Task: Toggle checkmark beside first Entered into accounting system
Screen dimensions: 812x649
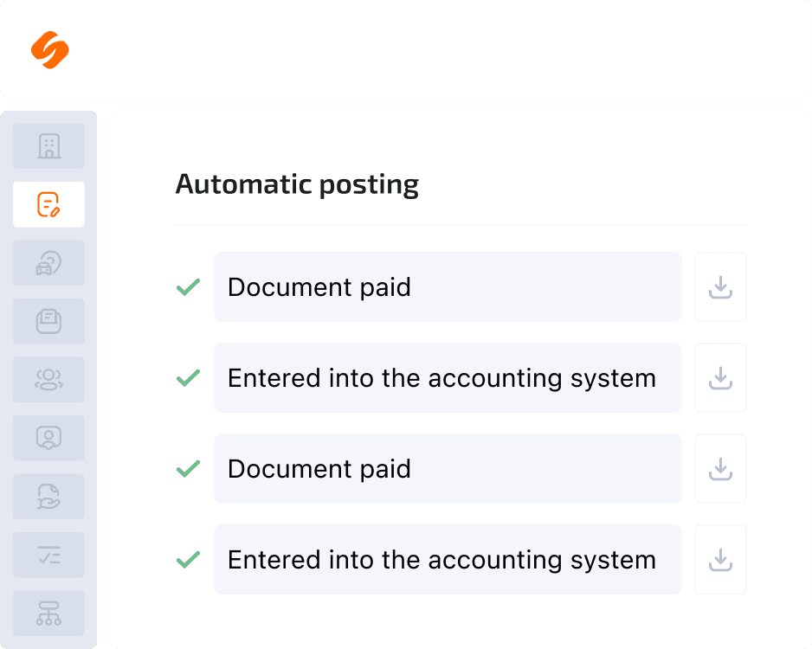Action: (x=188, y=378)
